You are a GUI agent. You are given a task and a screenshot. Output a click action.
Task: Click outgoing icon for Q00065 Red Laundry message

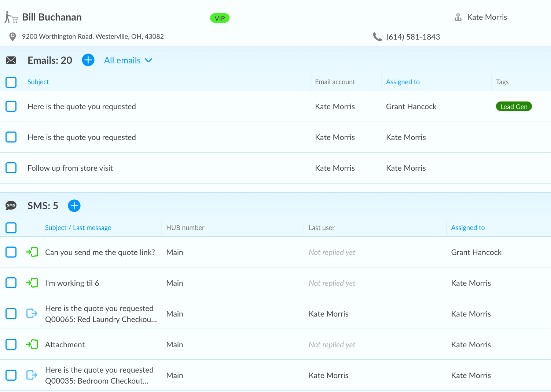click(32, 314)
